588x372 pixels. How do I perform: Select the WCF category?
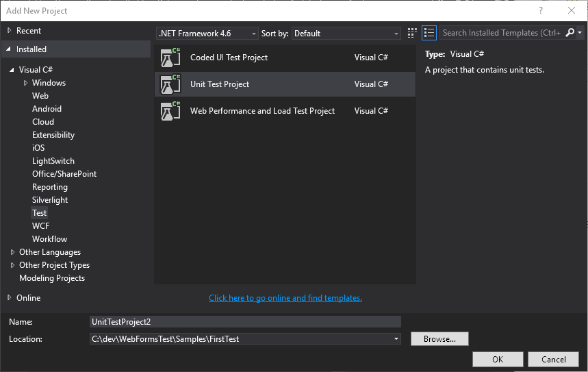(x=40, y=226)
